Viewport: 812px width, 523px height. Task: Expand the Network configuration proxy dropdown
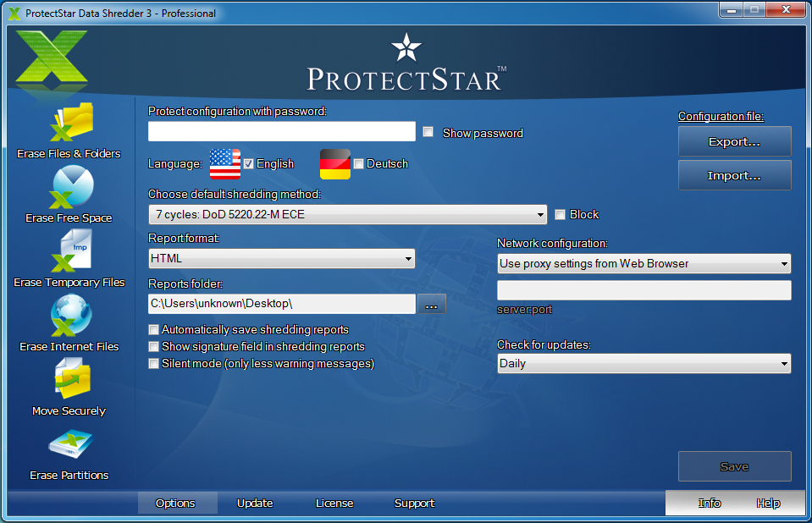pos(644,263)
